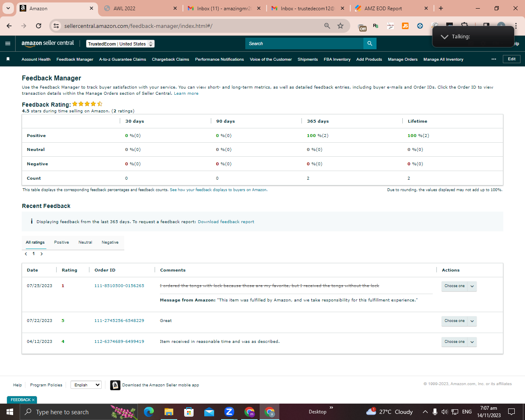Viewport: 525px width, 420px height.
Task: Open Microsoft Edge from taskbar
Action: (x=148, y=412)
